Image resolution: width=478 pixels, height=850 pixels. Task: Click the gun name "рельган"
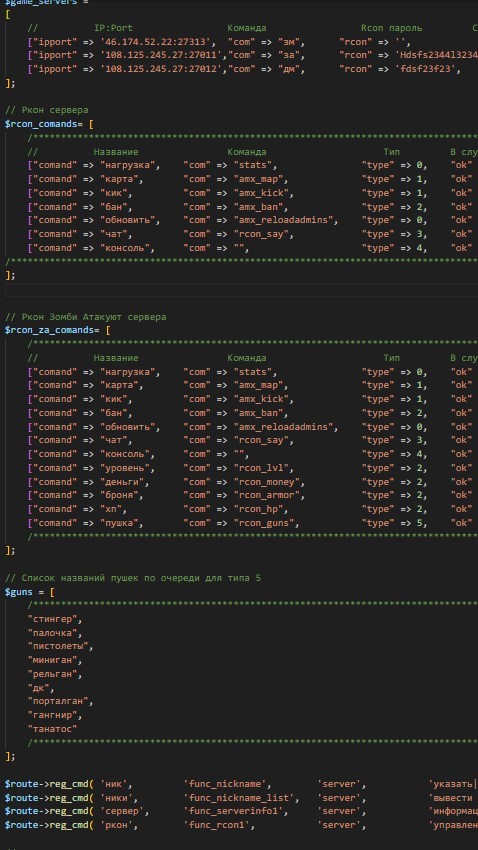(55, 674)
